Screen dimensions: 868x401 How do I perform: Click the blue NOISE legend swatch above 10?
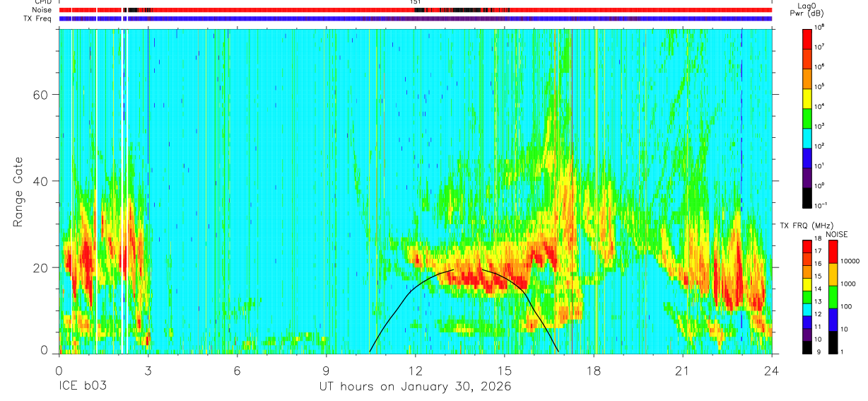pyautogui.click(x=833, y=319)
